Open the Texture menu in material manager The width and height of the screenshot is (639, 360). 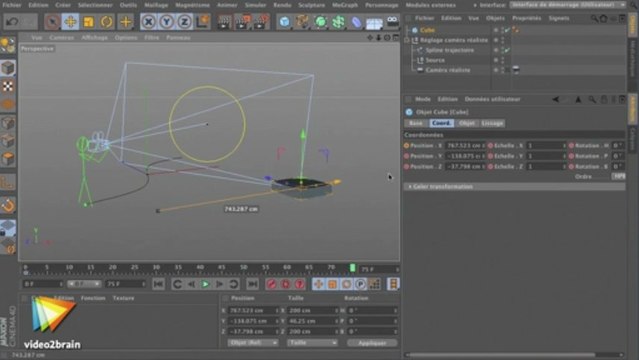(123, 298)
